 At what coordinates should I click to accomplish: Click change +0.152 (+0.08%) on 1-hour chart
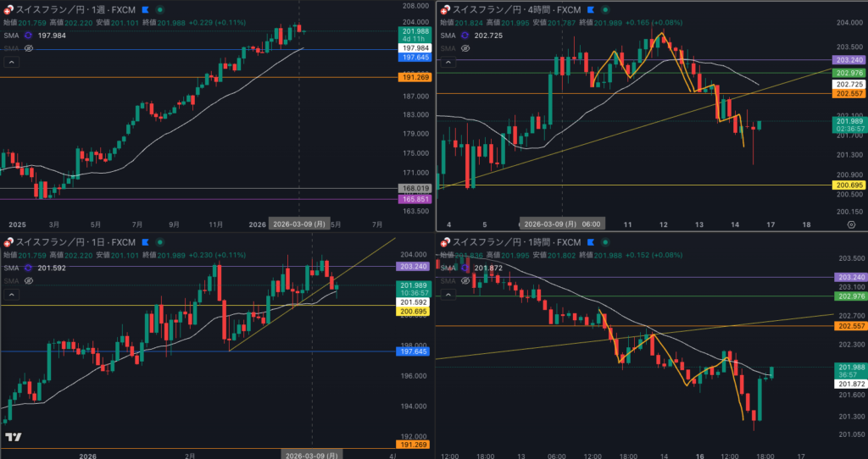pos(654,255)
